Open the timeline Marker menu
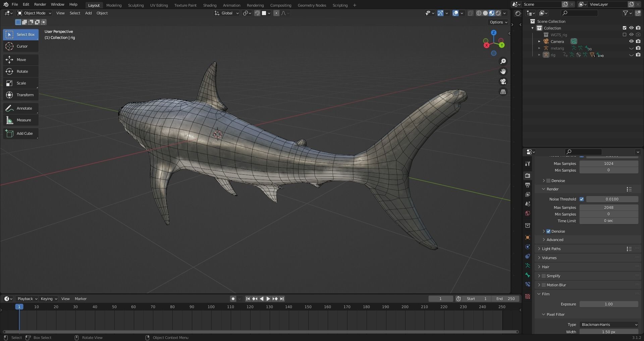Image resolution: width=644 pixels, height=341 pixels. (x=80, y=299)
